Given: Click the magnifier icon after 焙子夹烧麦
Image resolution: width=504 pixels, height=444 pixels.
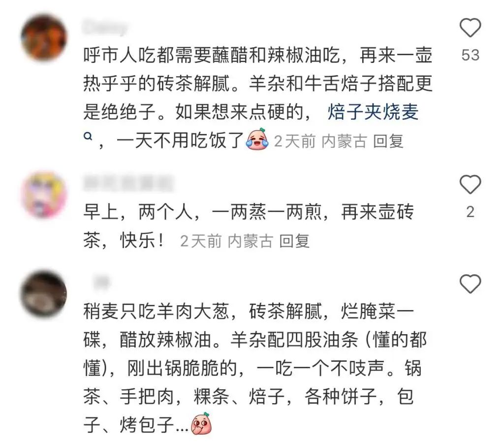Looking at the screenshot, I should tap(88, 136).
